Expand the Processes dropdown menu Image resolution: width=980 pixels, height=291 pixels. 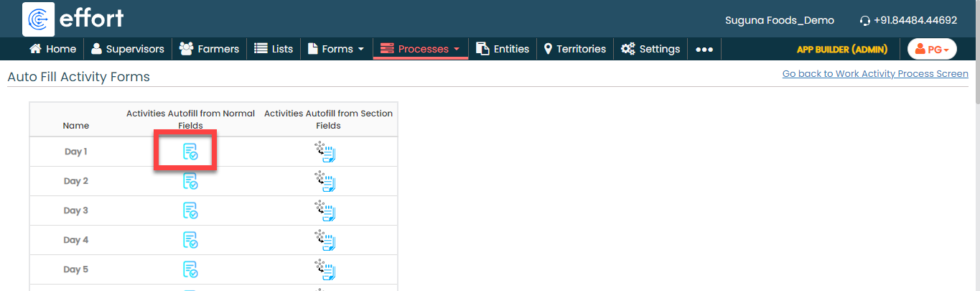coord(420,49)
